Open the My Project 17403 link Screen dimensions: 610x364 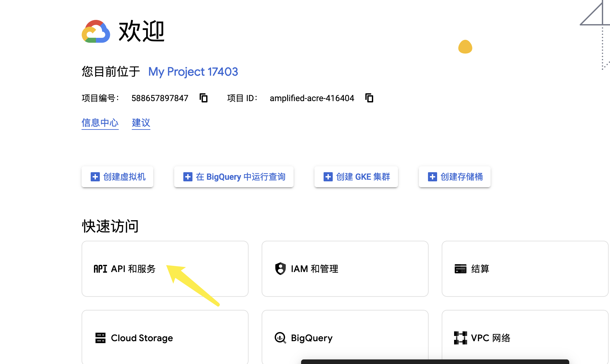tap(193, 72)
